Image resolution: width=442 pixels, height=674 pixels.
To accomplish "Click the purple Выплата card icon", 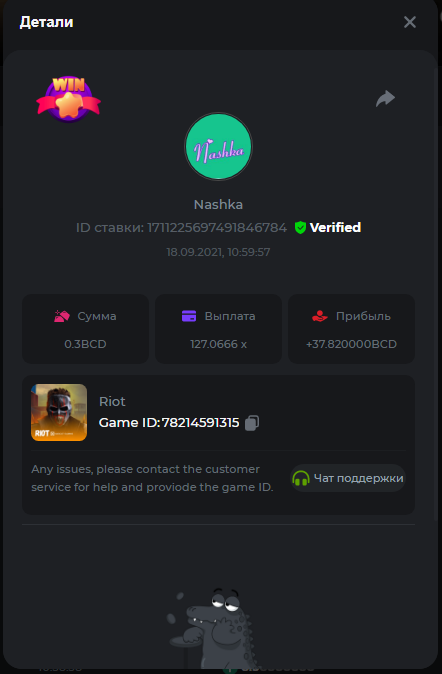I will (x=189, y=316).
